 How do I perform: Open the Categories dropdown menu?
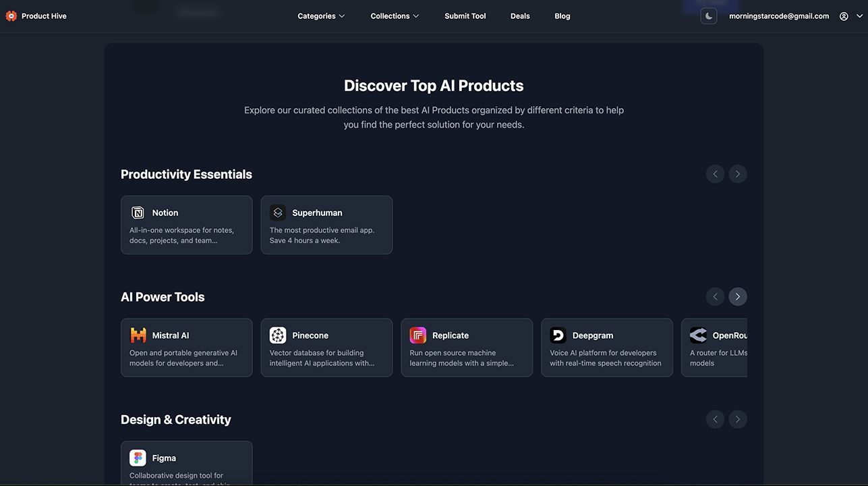pyautogui.click(x=321, y=16)
